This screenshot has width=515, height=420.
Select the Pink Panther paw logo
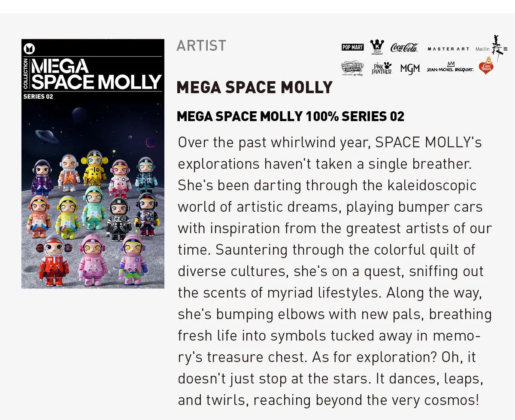tap(382, 68)
